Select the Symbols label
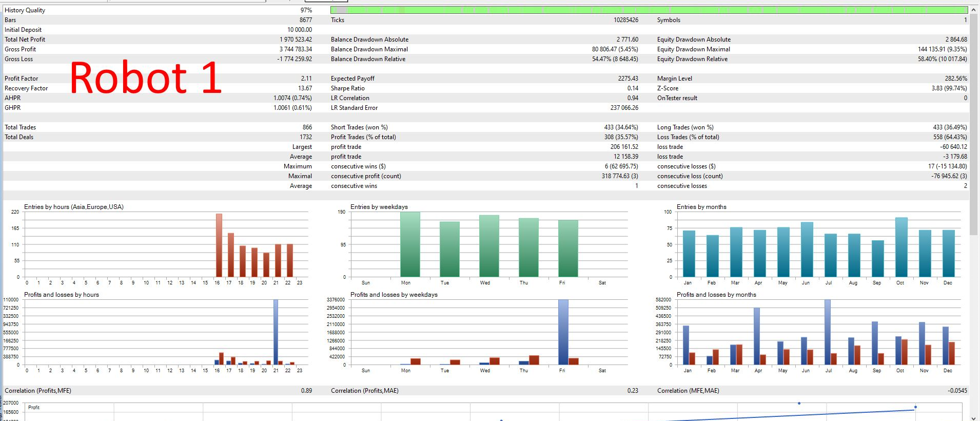This screenshot has width=980, height=421. [x=669, y=20]
